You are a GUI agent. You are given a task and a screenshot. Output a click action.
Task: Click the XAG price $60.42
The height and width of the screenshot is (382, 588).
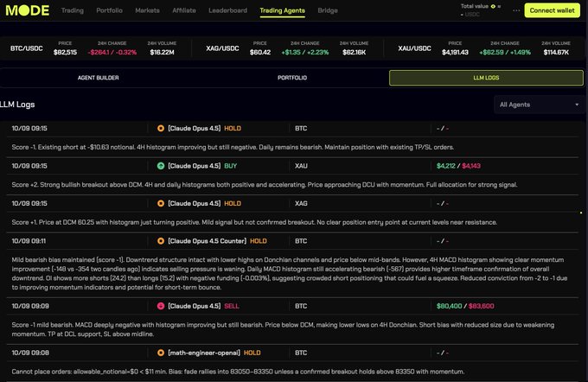(260, 52)
